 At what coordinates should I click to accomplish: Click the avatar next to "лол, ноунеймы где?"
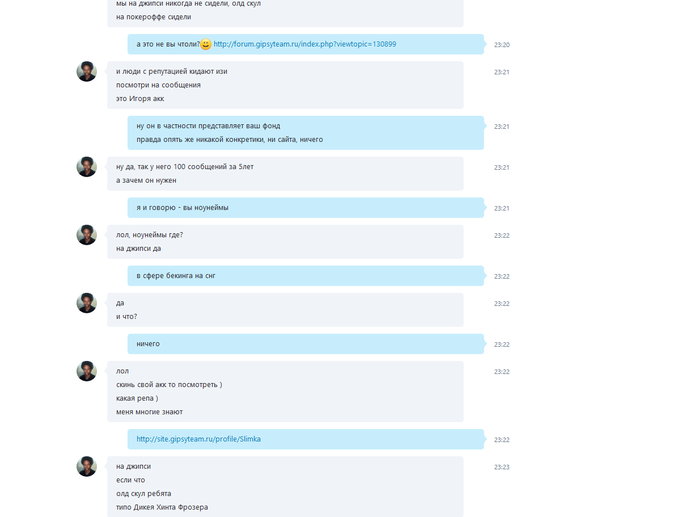coord(87,235)
